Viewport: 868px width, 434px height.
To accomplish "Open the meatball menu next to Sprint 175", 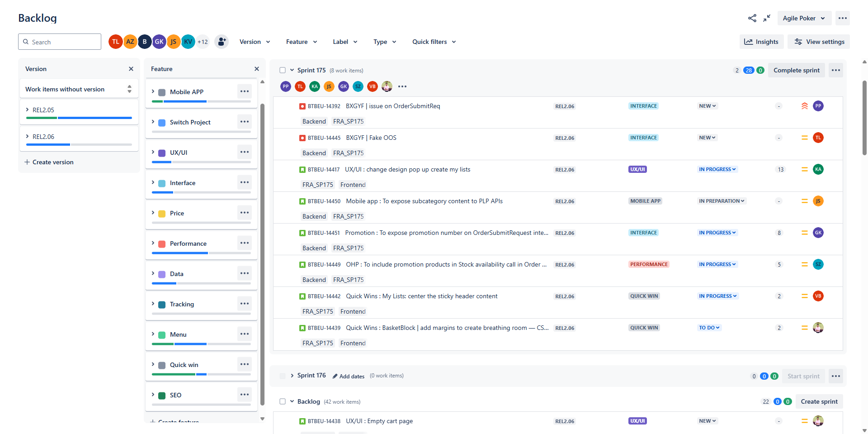I will [835, 70].
